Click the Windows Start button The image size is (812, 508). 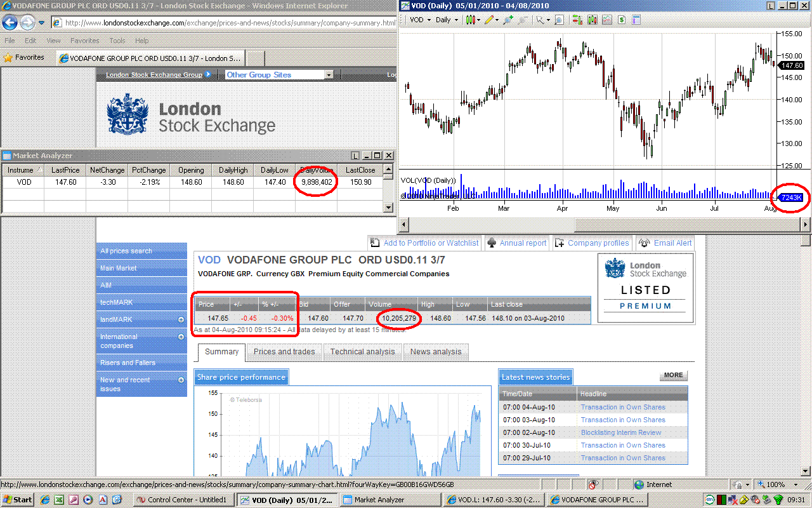(x=18, y=500)
